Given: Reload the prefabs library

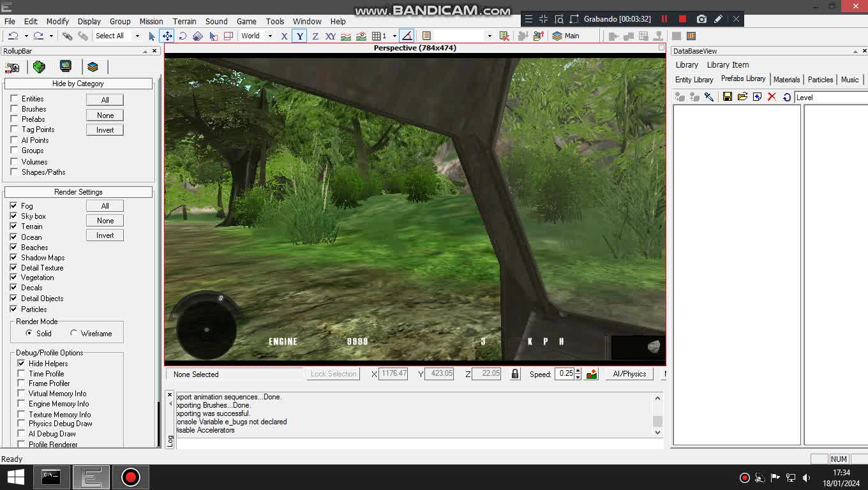Looking at the screenshot, I should tap(786, 96).
